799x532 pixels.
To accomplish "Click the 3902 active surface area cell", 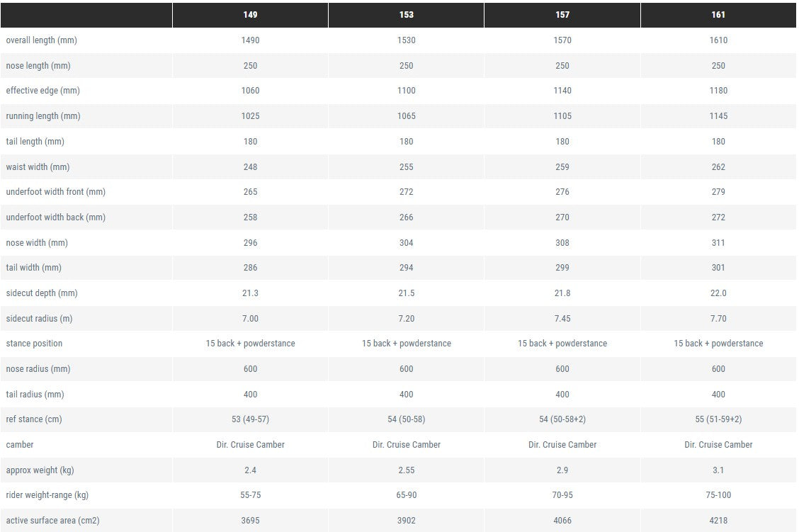I will pyautogui.click(x=406, y=521).
